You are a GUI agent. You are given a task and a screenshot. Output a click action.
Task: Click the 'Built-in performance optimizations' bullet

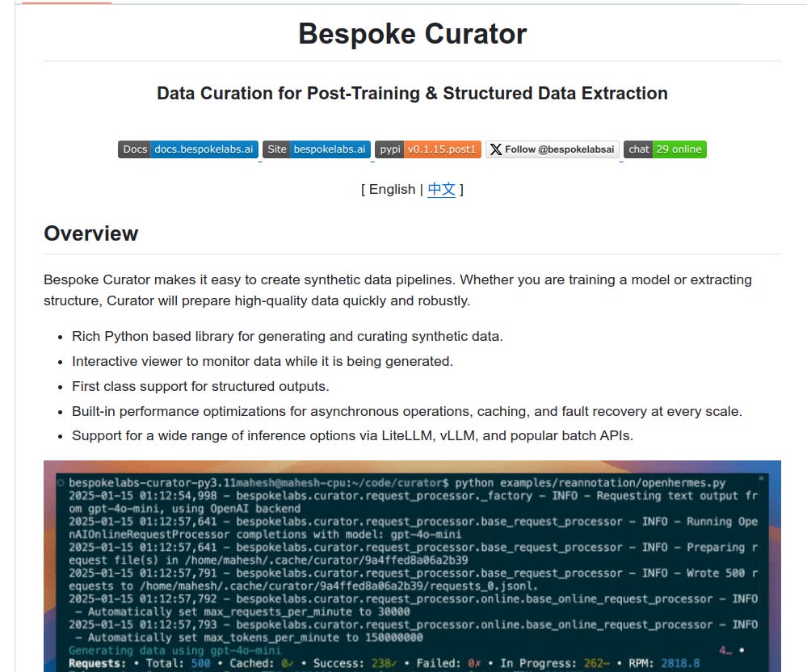click(406, 412)
